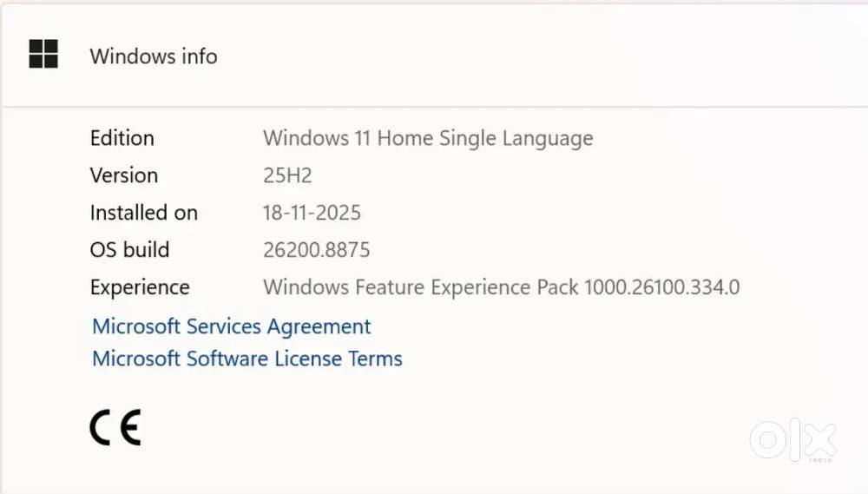The height and width of the screenshot is (494, 868).
Task: Open the Microsoft Services Agreement link
Action: coord(232,326)
